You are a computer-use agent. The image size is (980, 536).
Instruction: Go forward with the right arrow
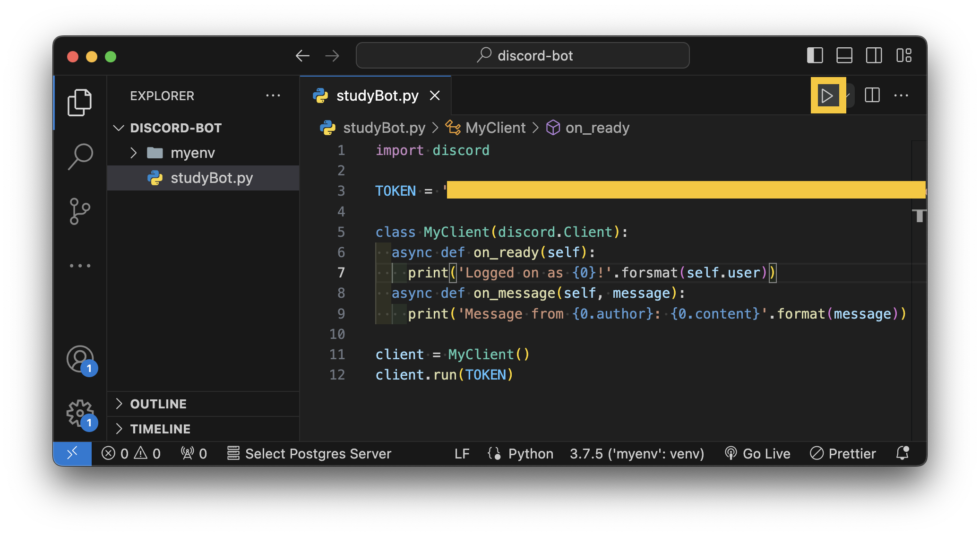(333, 56)
